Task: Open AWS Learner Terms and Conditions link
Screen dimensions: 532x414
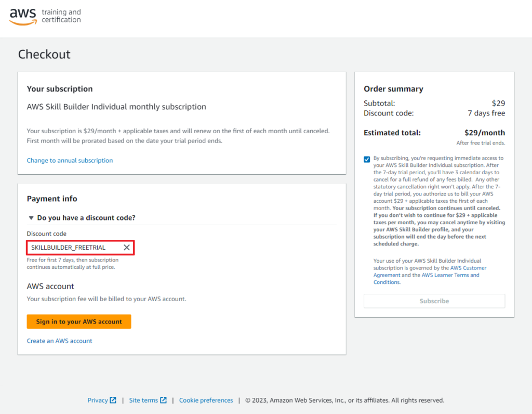Action: coord(427,278)
